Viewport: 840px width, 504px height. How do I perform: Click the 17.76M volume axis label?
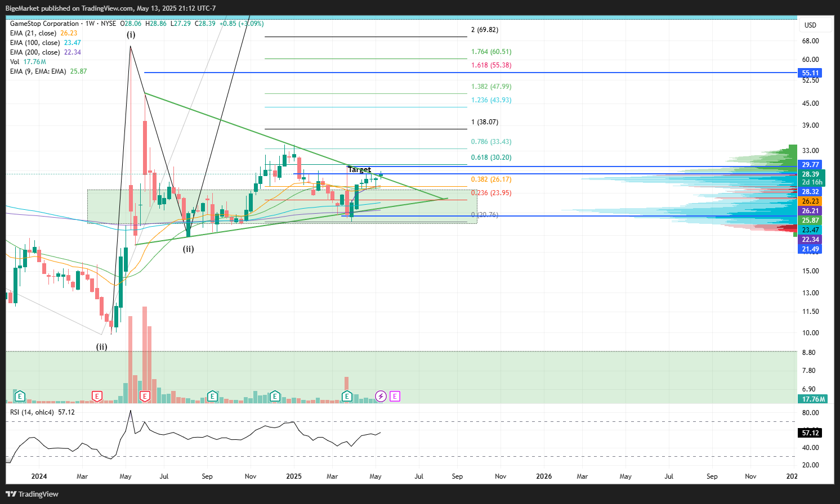[813, 399]
